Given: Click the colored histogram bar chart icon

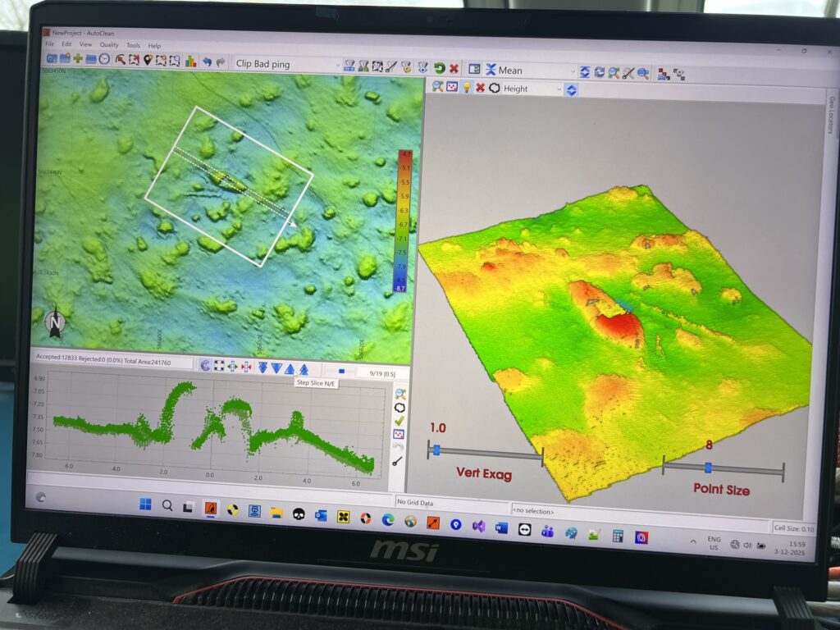Looking at the screenshot, I should [190, 61].
